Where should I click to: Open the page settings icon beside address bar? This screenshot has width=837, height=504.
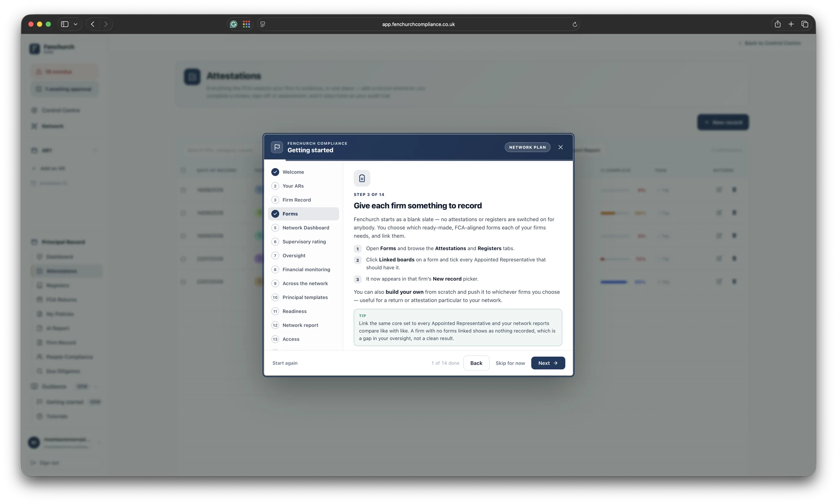(263, 24)
